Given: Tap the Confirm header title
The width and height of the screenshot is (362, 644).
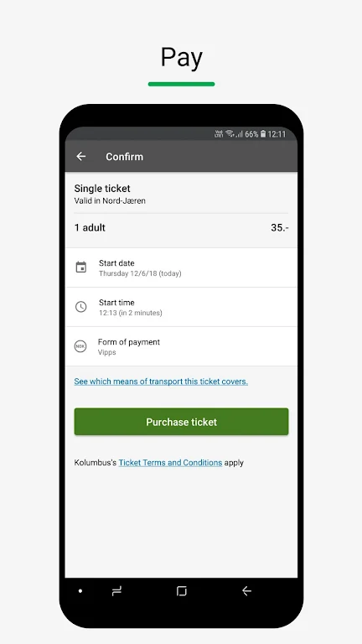Looking at the screenshot, I should coord(124,157).
